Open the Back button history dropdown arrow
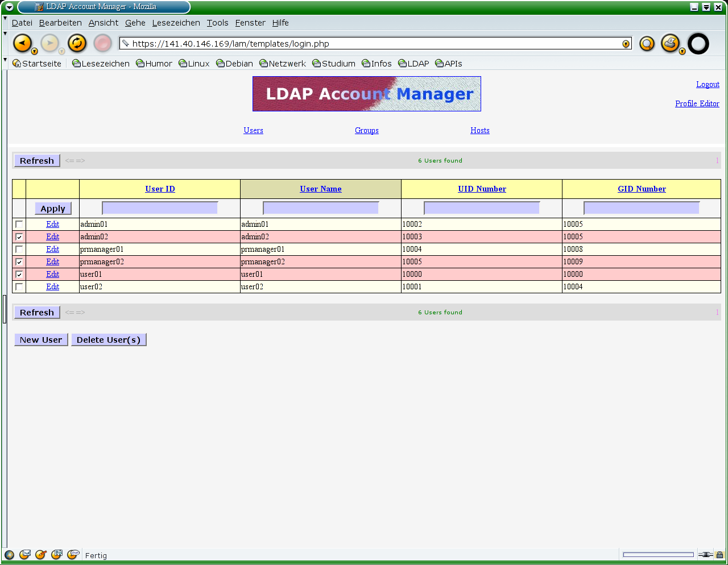The width and height of the screenshot is (728, 565). point(35,51)
